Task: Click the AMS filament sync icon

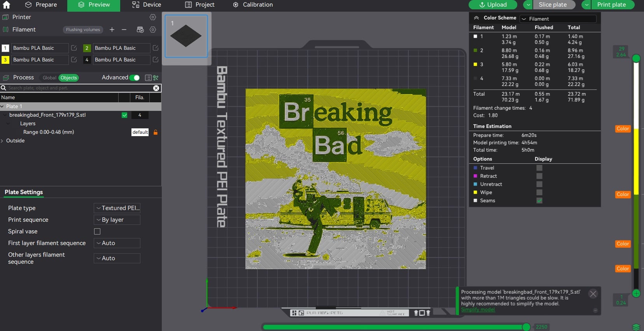Action: 140,30
